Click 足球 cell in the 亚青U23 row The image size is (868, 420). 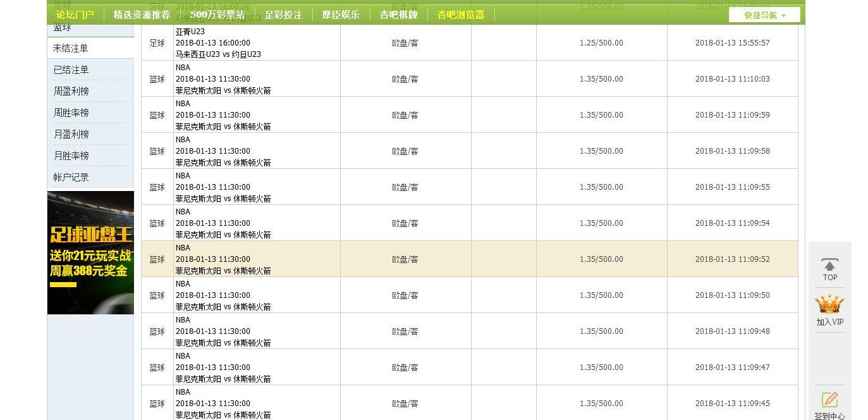coord(157,43)
